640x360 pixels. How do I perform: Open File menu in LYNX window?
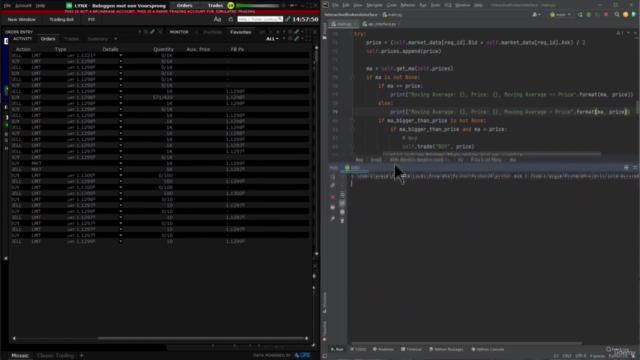(7, 6)
